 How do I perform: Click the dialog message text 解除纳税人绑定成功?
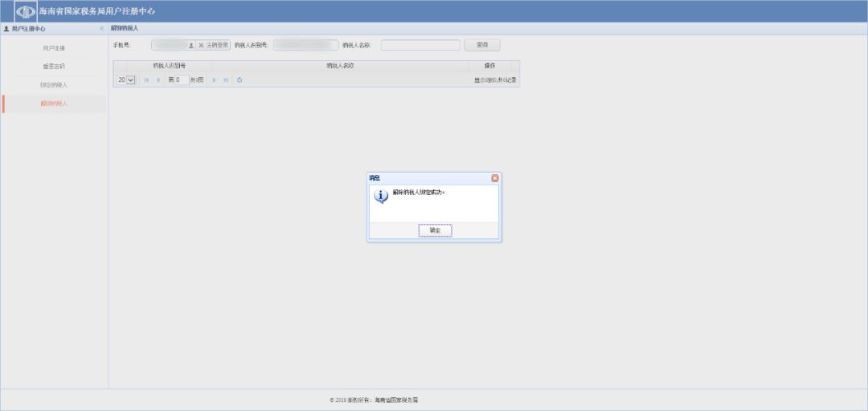[x=419, y=193]
